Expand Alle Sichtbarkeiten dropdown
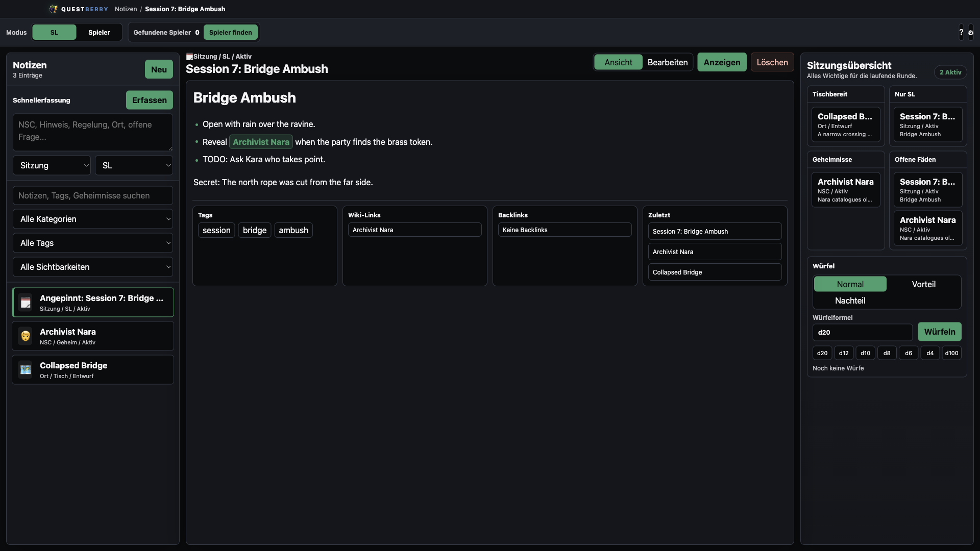 pos(93,267)
